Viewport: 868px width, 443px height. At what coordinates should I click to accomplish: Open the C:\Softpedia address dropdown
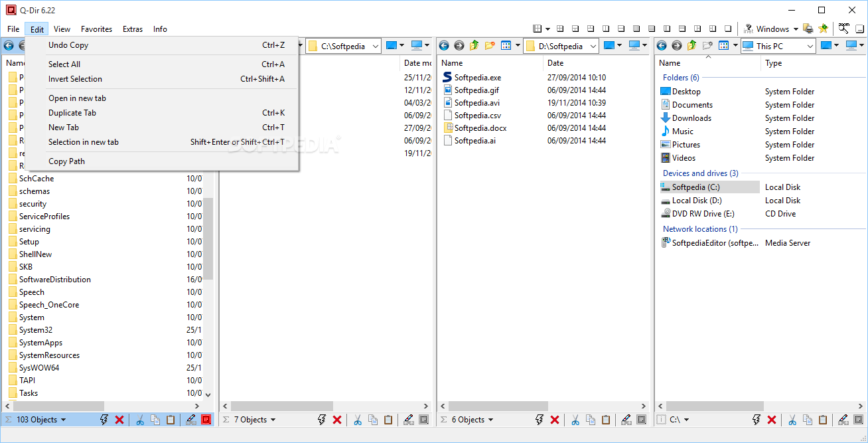(376, 46)
